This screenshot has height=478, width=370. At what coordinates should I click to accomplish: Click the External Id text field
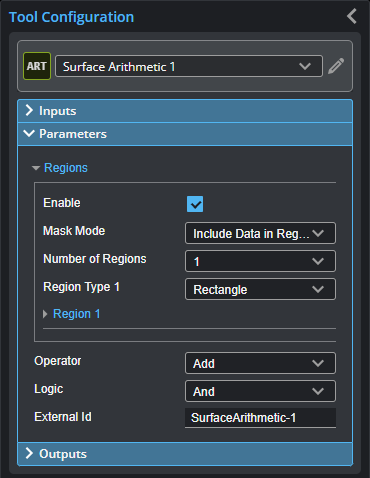point(260,418)
